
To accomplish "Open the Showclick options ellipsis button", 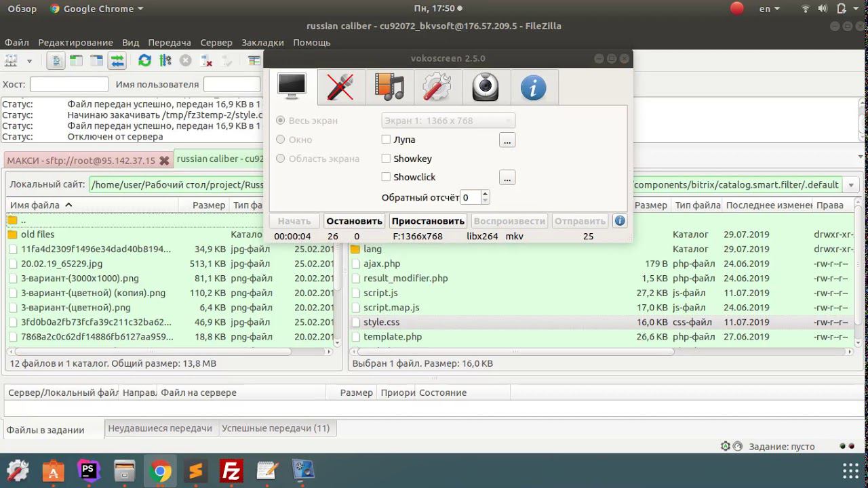I will (507, 178).
